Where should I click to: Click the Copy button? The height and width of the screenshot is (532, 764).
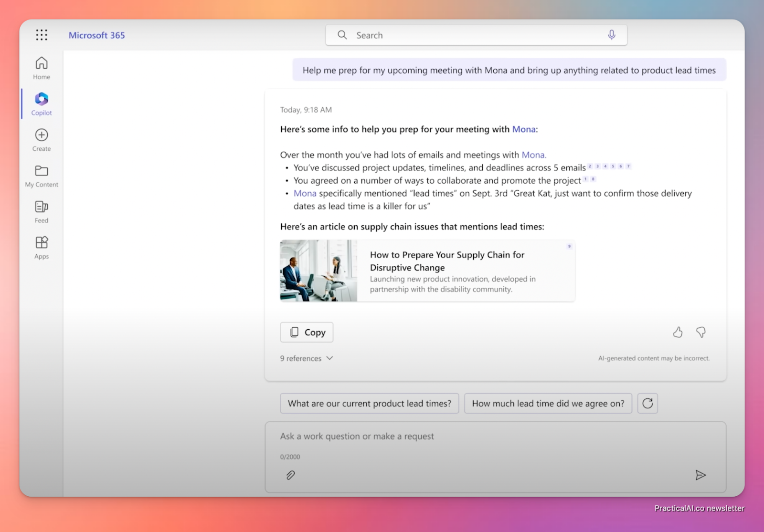coord(307,332)
